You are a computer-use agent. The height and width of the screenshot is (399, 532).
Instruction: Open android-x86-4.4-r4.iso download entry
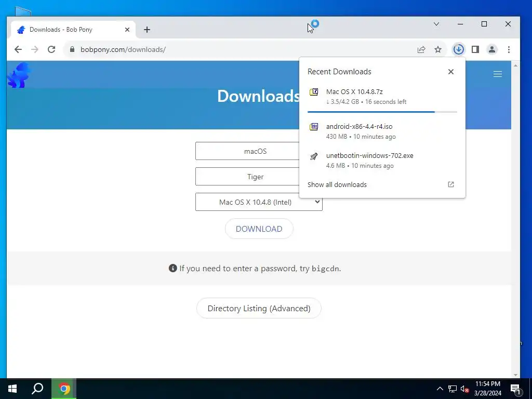(x=382, y=131)
